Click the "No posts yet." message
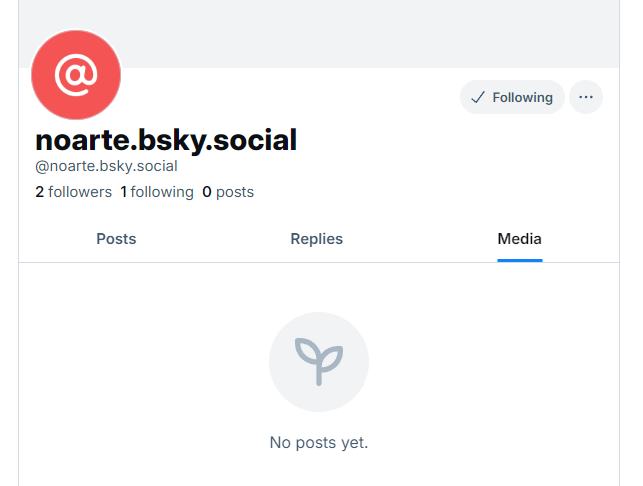The image size is (643, 486). point(319,443)
